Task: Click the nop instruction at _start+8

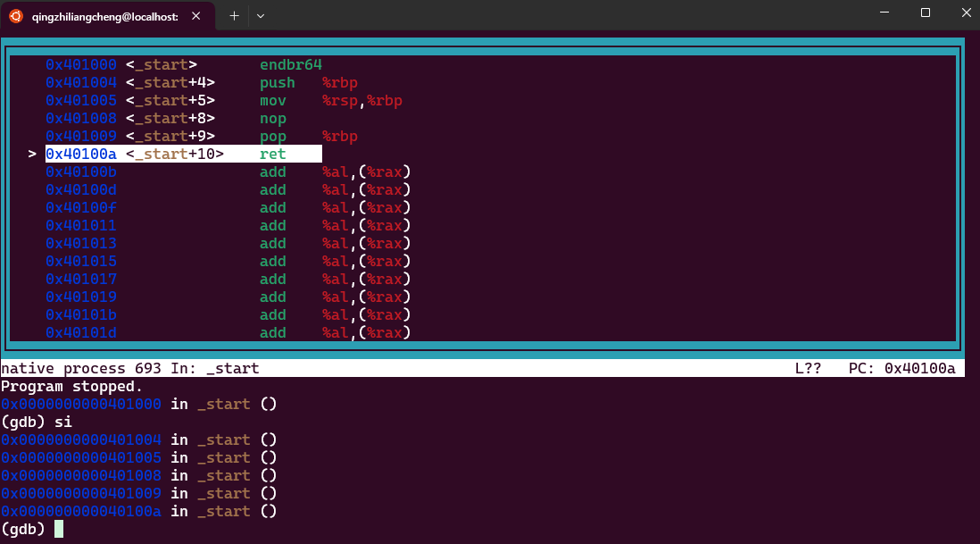Action: 272,119
